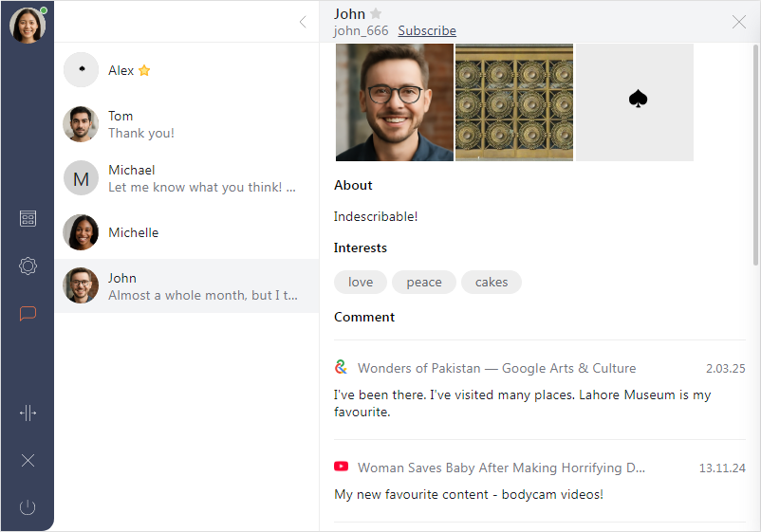This screenshot has width=761, height=532.
Task: Open the chat messages icon in sidebar
Action: point(28,314)
